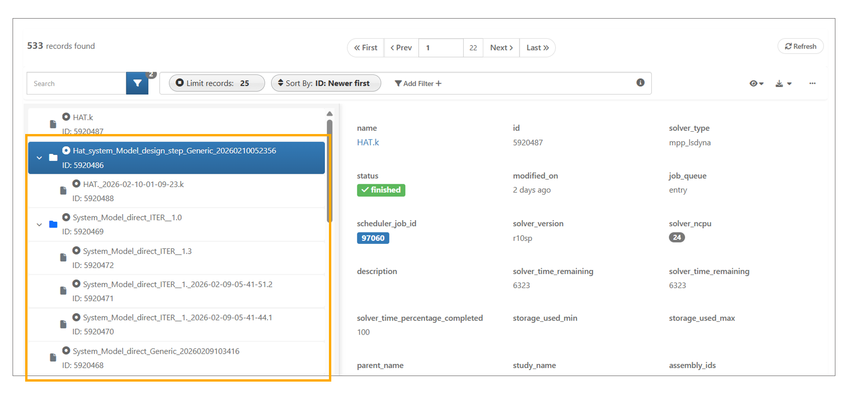Jump to the Last page
Viewport: 868px width, 410px height.
coord(537,47)
